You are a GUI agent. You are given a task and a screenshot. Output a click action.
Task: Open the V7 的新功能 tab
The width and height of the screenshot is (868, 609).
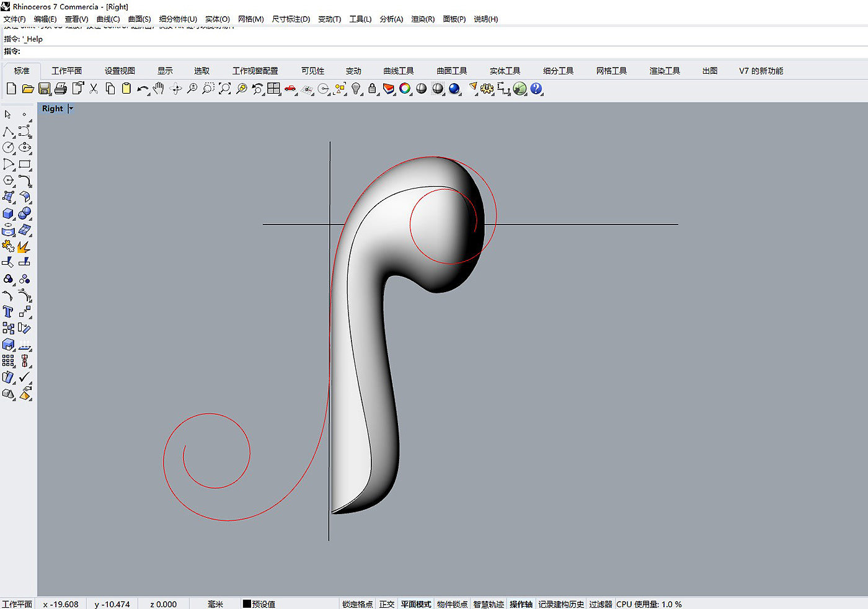click(761, 71)
